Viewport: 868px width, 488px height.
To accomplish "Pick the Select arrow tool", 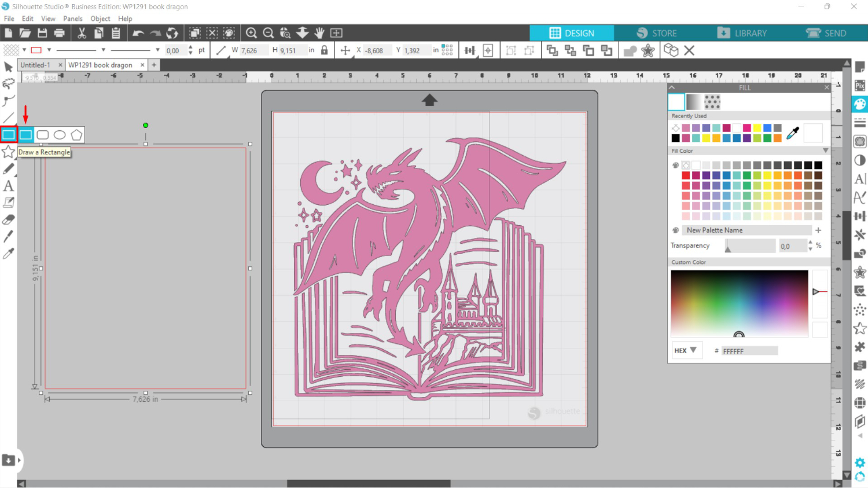I will point(8,67).
